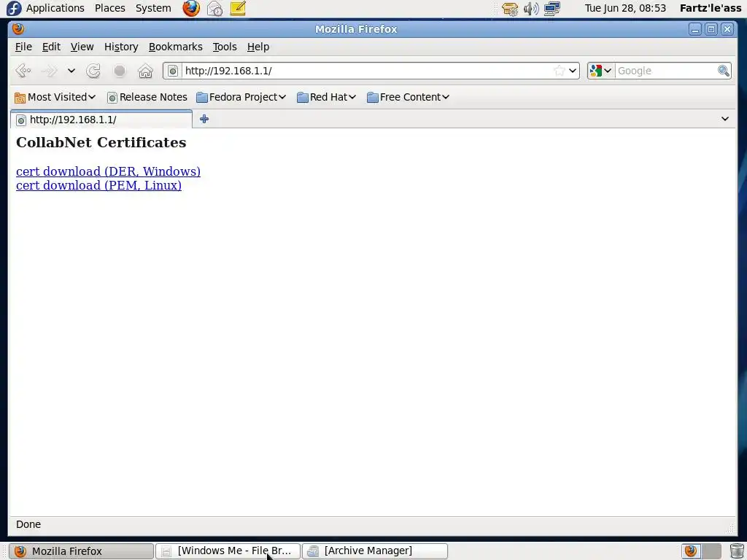
Task: Launch the notes panel icon
Action: [238, 8]
